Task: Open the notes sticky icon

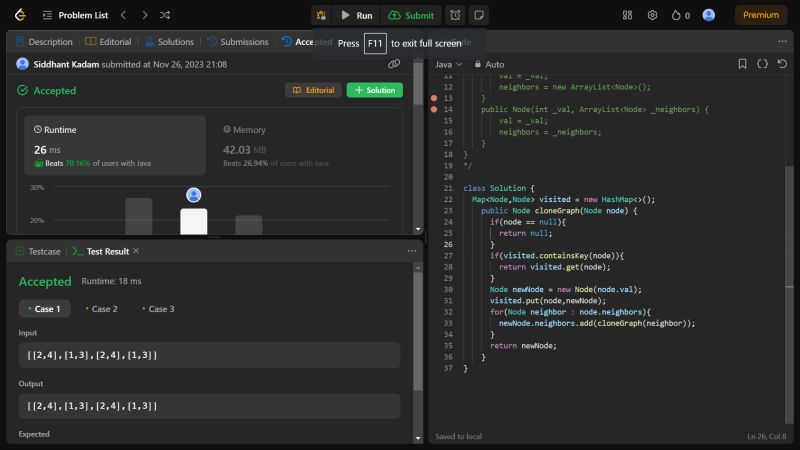Action: 479,15
